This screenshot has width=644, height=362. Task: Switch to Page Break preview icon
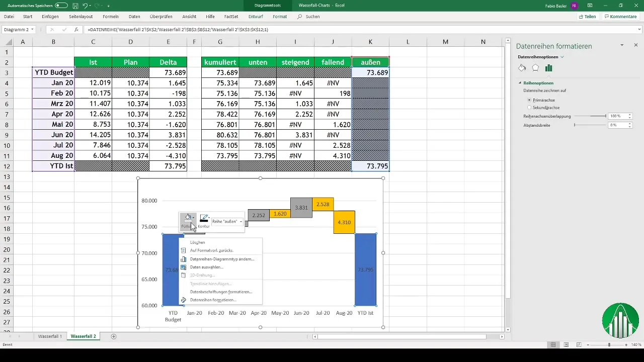pyautogui.click(x=579, y=345)
